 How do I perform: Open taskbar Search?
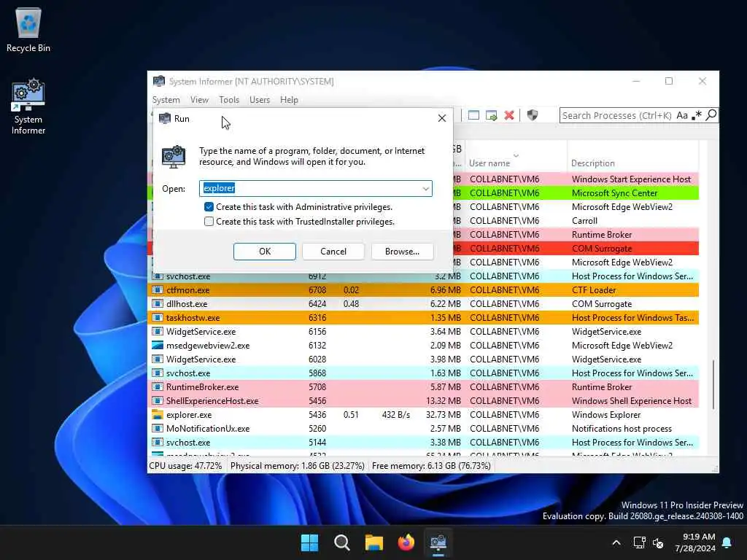[x=341, y=542]
